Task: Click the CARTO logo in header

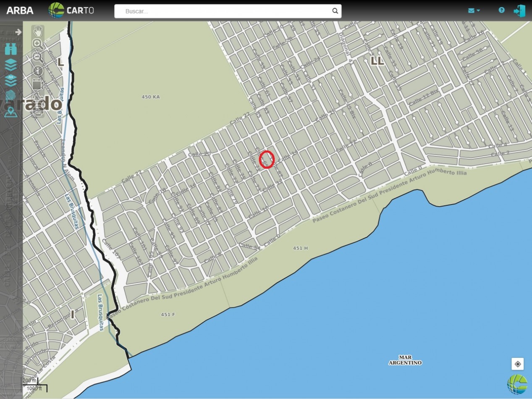Action: pyautogui.click(x=71, y=10)
